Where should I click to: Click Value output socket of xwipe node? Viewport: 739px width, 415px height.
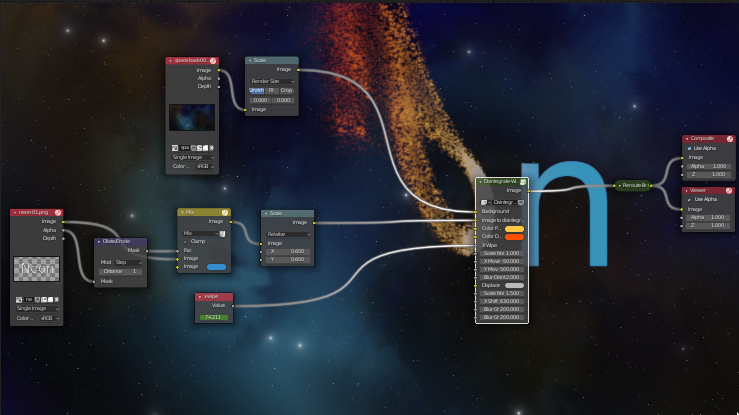click(233, 306)
